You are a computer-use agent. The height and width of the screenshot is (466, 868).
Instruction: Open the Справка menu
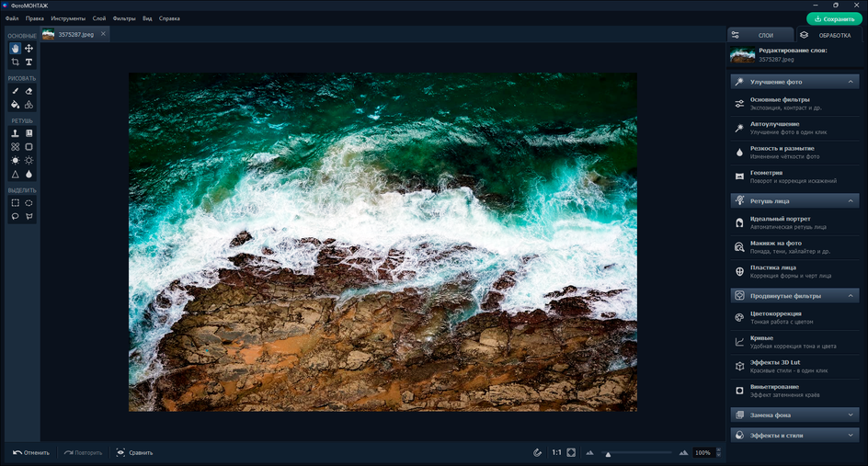169,18
